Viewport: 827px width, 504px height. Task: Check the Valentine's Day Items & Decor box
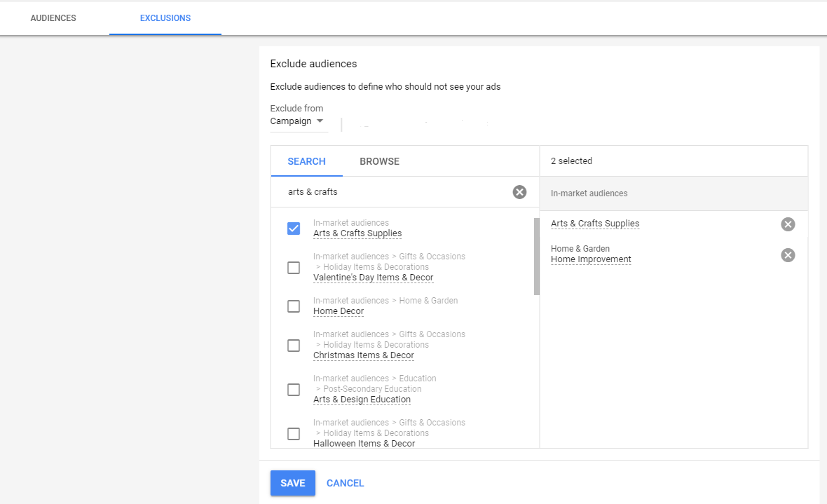tap(294, 268)
